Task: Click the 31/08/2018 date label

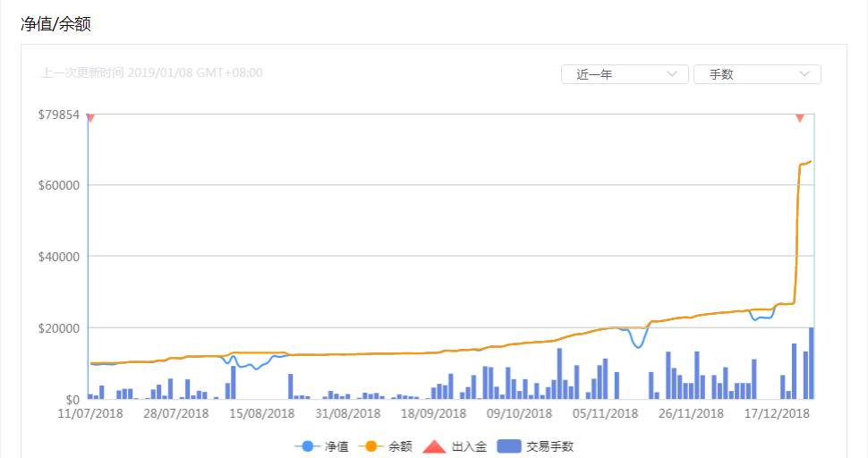Action: (x=347, y=414)
